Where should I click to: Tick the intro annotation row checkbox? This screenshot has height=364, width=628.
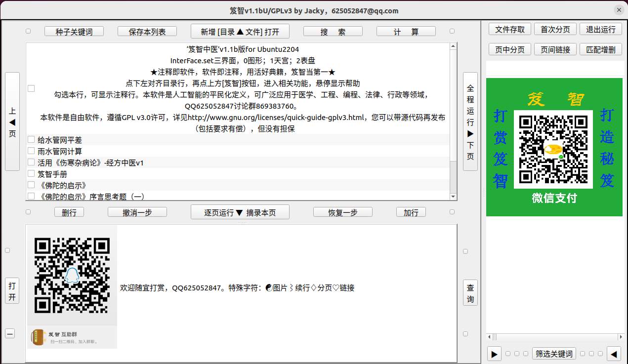tap(31, 88)
